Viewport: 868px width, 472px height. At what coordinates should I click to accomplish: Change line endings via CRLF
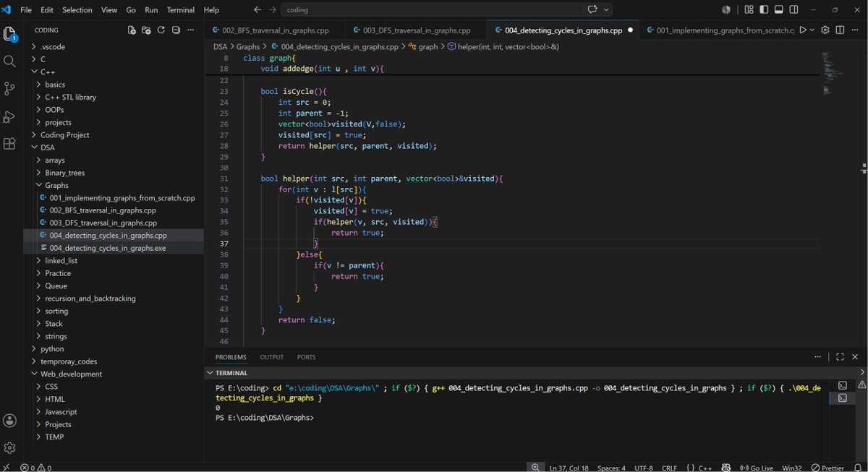(669, 467)
